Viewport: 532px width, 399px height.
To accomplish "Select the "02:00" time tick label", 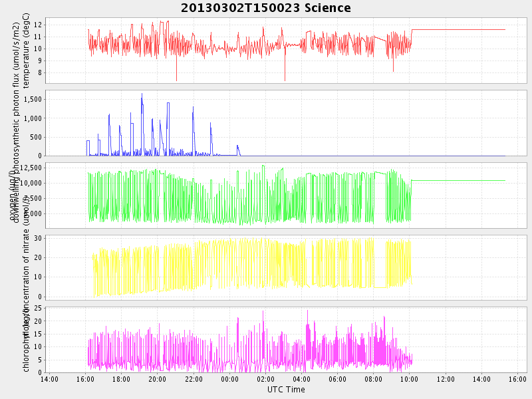I will tap(265, 379).
